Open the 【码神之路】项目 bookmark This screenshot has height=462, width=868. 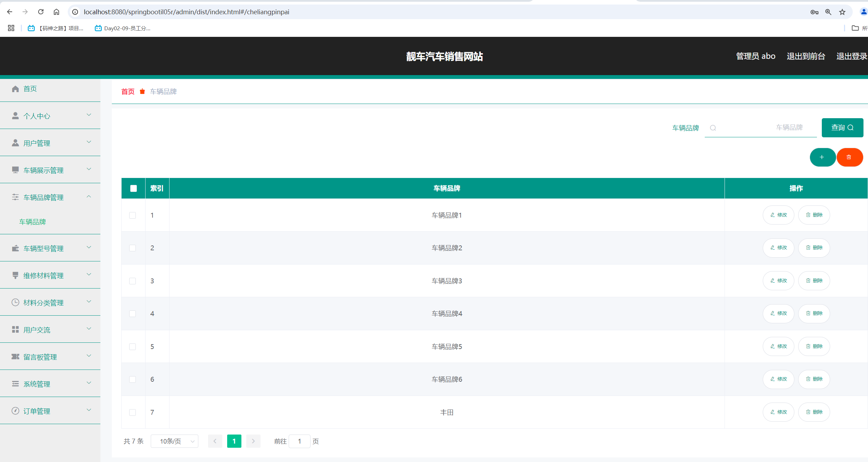[x=56, y=28]
